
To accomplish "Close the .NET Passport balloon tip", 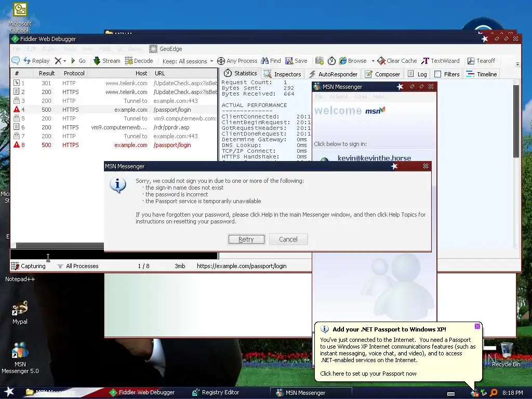I will pos(477,326).
